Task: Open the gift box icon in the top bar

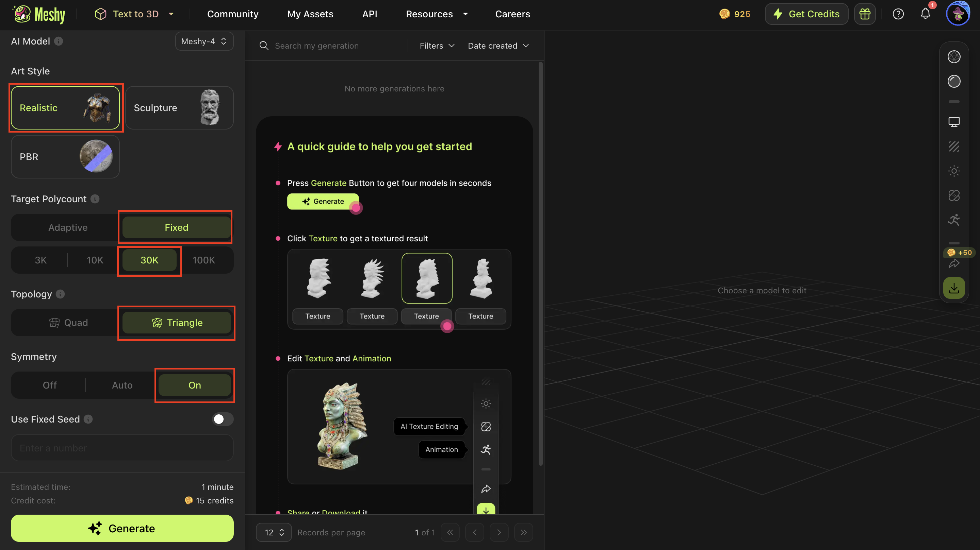Action: pyautogui.click(x=865, y=14)
